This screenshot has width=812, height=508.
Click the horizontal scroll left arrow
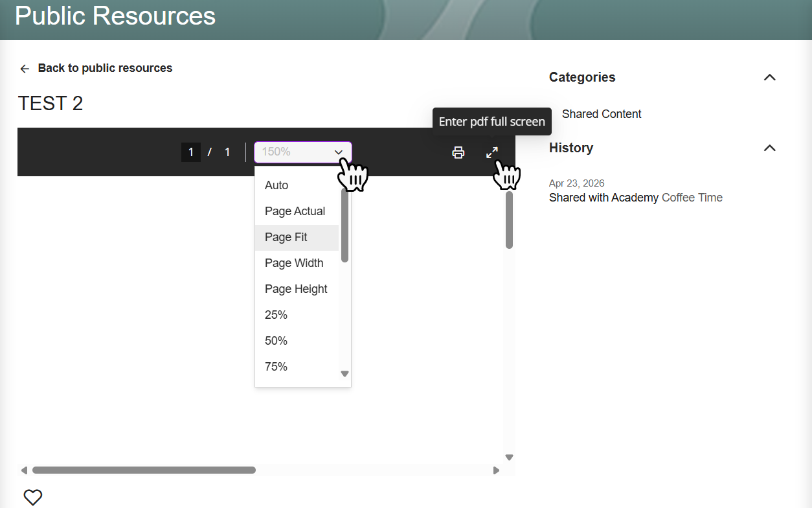pos(25,470)
